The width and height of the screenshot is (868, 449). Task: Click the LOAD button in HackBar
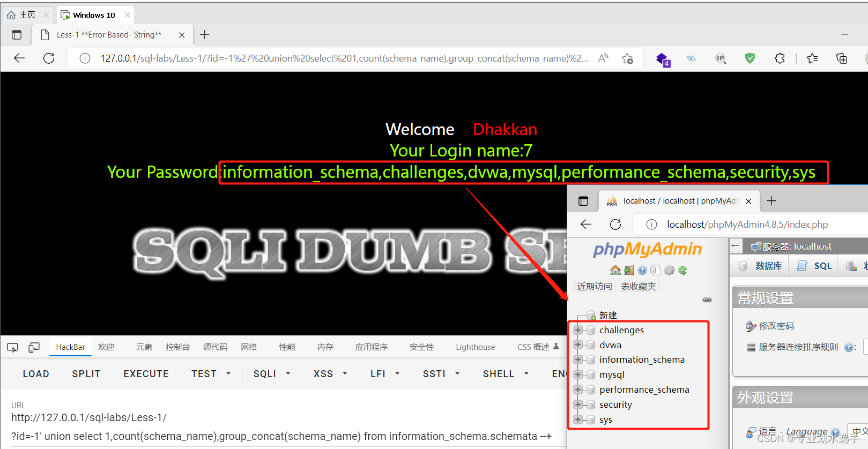click(36, 374)
